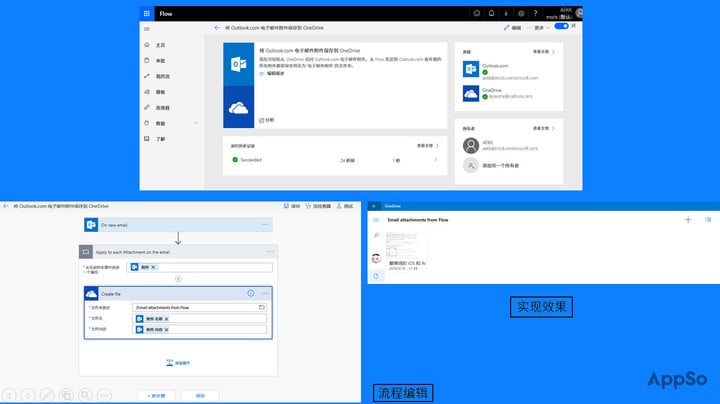The height and width of the screenshot is (404, 720).
Task: Open the saved attachment thumbnail in OneDrive
Action: [406, 251]
